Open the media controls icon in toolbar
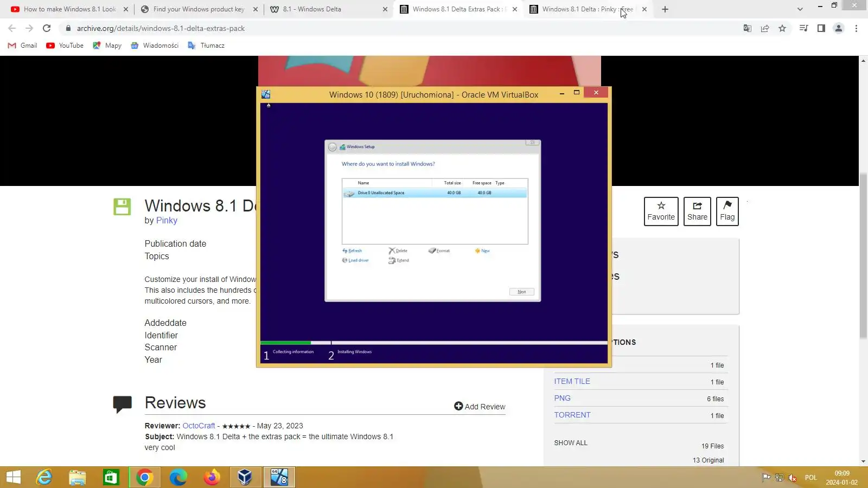Screen dimensions: 868x488 click(804, 28)
